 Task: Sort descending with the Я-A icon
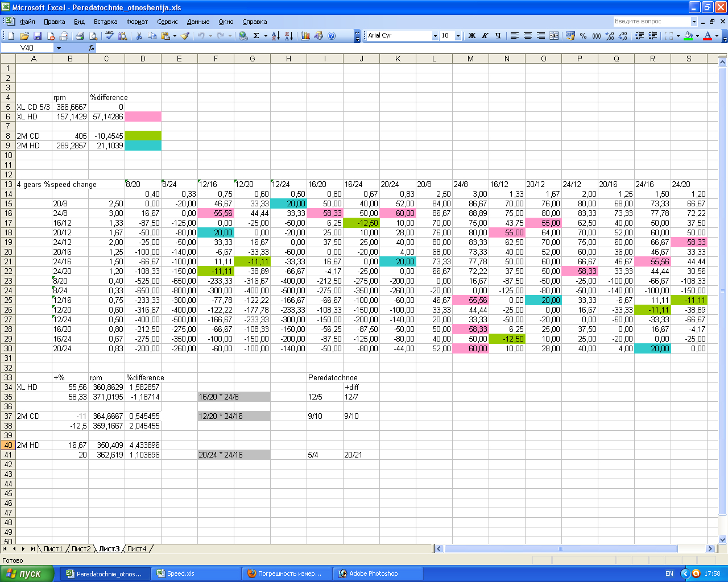tap(289, 36)
